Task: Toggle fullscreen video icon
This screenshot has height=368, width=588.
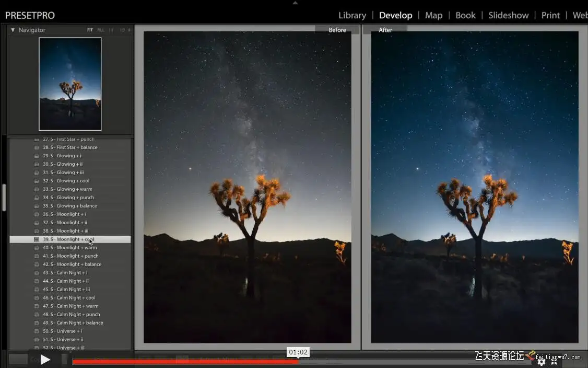Action: [x=554, y=362]
